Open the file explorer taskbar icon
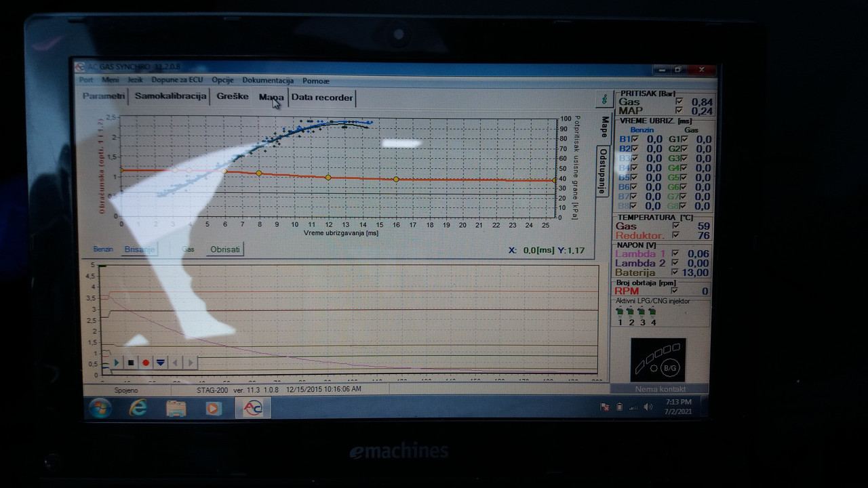 [x=176, y=409]
